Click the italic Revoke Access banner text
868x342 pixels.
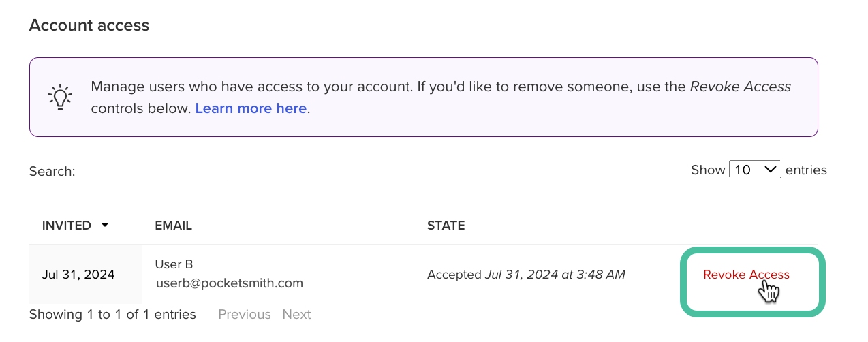(x=741, y=87)
